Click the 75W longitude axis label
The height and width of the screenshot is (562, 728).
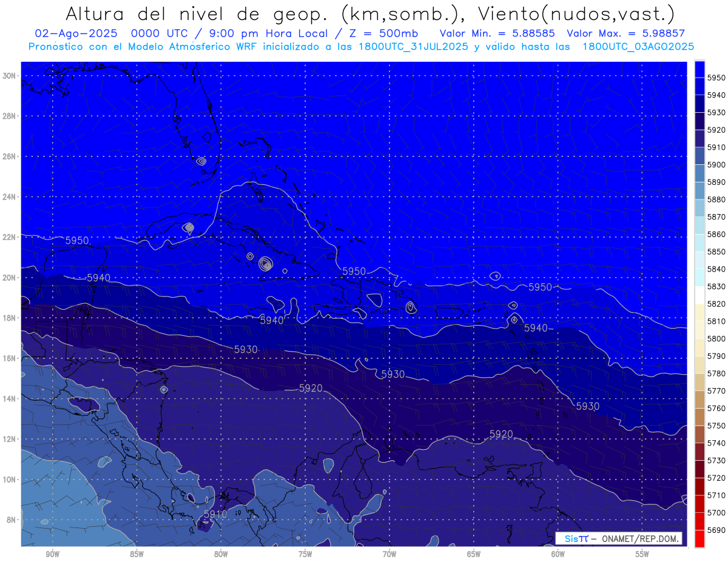[305, 554]
